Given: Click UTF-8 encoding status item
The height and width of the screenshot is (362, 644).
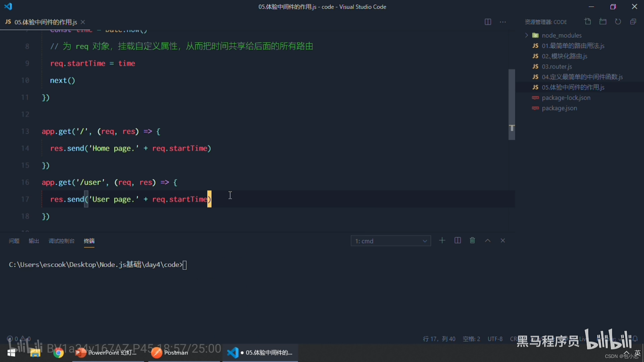Looking at the screenshot, I should (x=495, y=339).
